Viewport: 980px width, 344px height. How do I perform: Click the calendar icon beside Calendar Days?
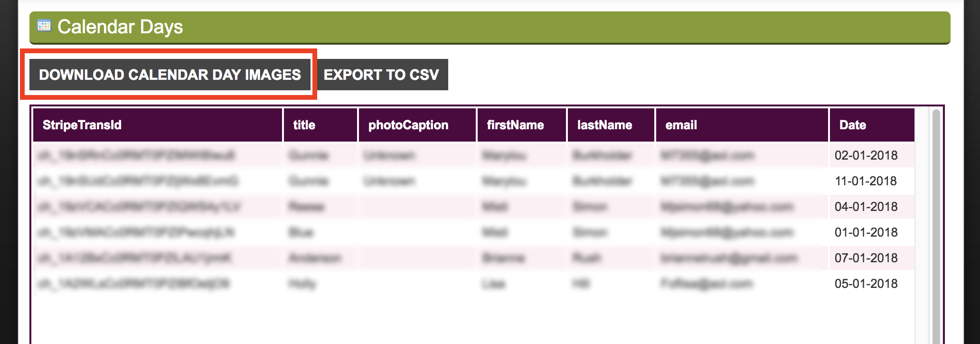point(44,26)
